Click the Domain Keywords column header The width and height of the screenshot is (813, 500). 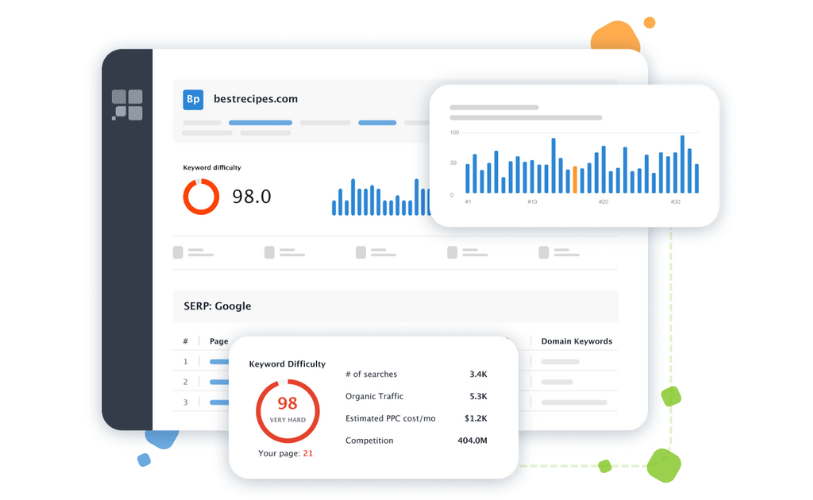pyautogui.click(x=577, y=341)
